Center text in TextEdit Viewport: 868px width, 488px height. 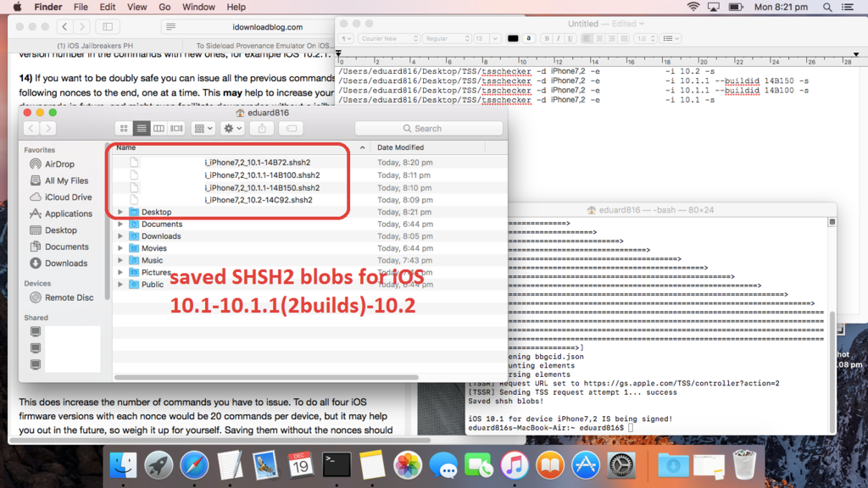599,39
